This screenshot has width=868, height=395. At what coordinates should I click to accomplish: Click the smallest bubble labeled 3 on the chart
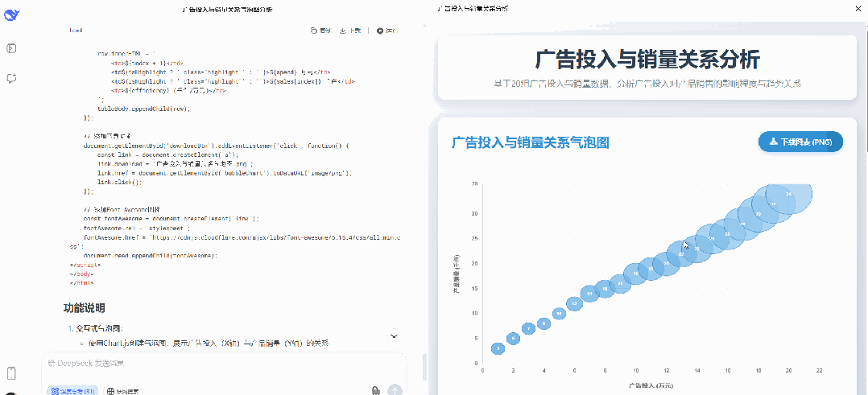tap(498, 348)
